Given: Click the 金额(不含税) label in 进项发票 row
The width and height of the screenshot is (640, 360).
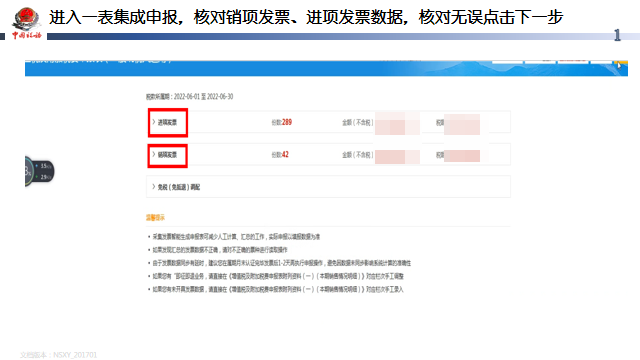Looking at the screenshot, I should click(x=357, y=122).
